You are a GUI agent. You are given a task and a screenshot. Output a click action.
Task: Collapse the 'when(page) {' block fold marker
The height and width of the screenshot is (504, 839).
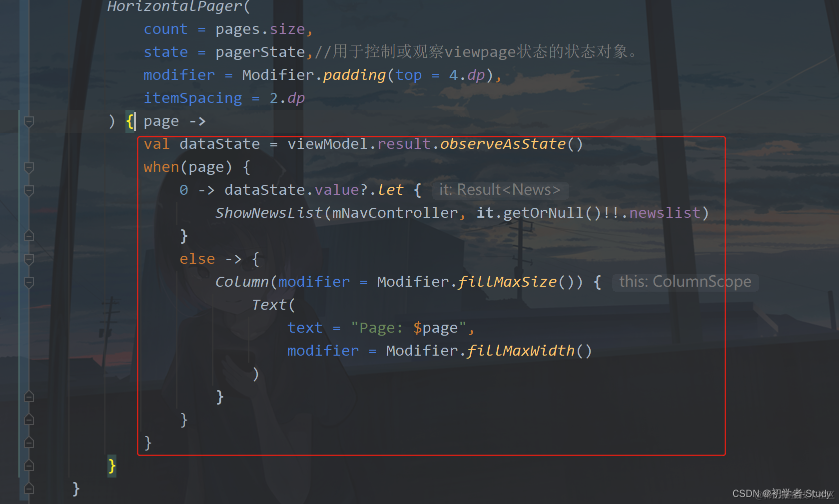(29, 167)
